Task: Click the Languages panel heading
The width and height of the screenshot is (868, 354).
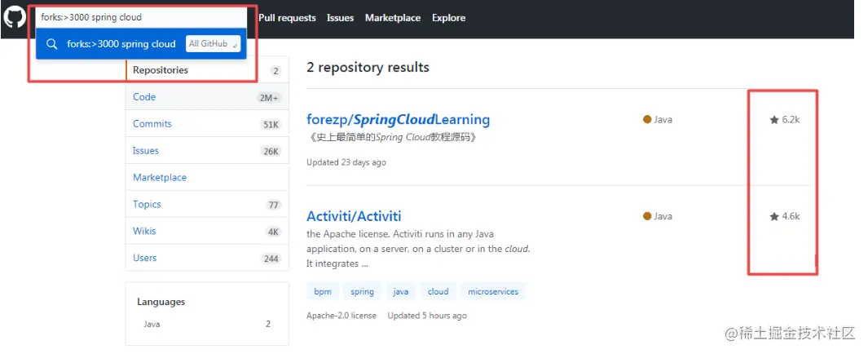Action: click(x=161, y=302)
